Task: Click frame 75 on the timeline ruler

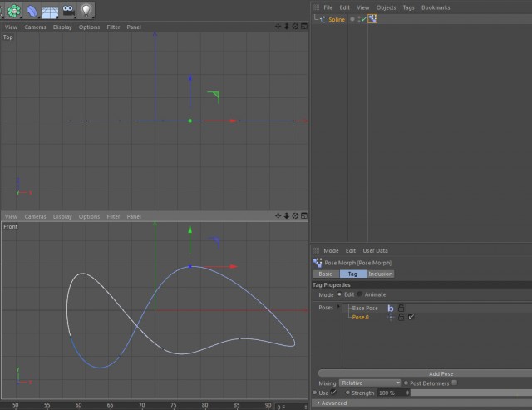Action: click(x=174, y=405)
